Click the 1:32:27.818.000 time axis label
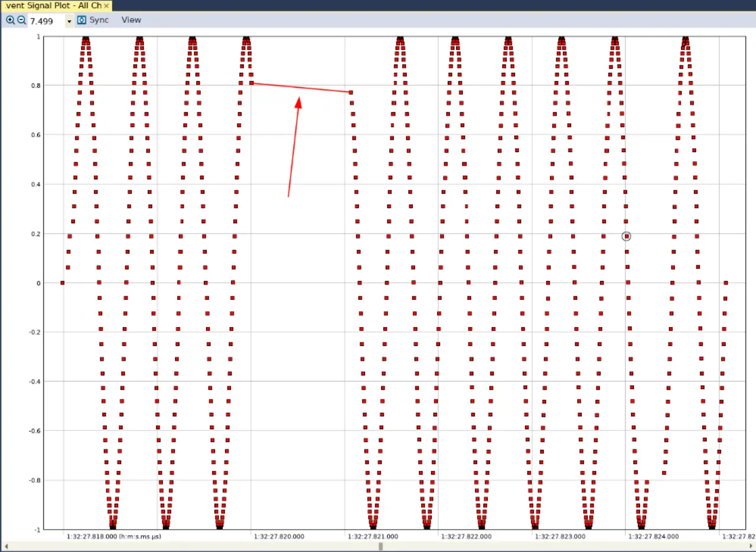 (92, 537)
